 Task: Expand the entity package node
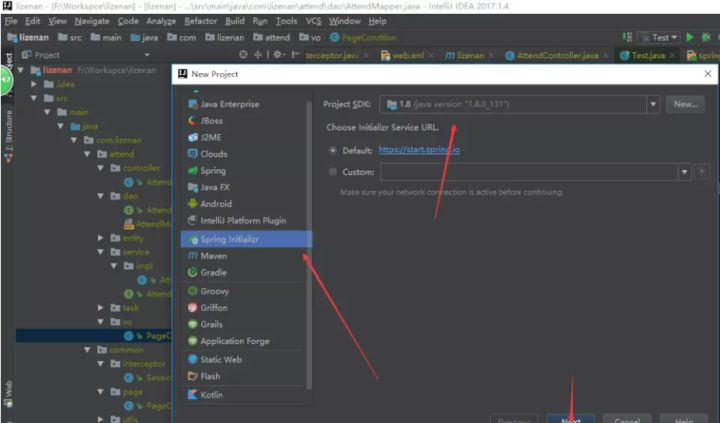(x=101, y=238)
